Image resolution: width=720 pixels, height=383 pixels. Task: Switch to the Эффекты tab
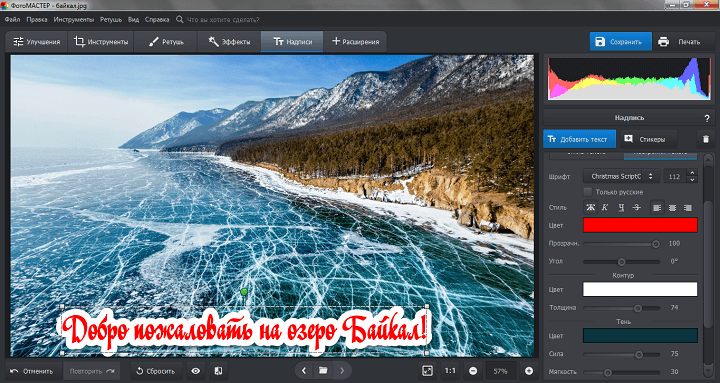(x=229, y=42)
